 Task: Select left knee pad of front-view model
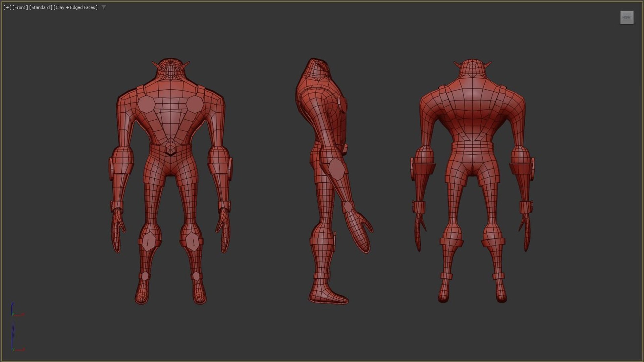tap(148, 241)
